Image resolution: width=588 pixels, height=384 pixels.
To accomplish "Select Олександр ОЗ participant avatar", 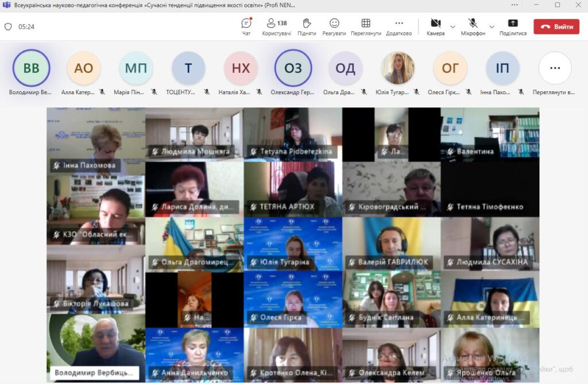I will coord(293,68).
